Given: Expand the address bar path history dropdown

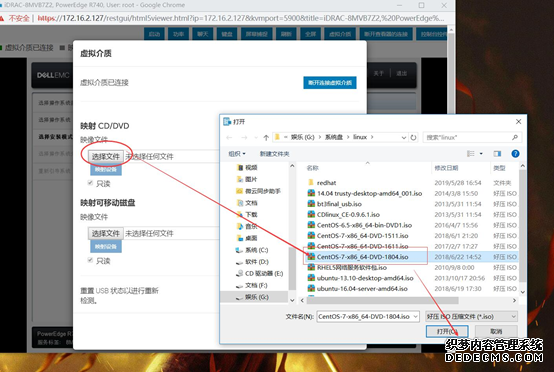Looking at the screenshot, I should point(404,137).
